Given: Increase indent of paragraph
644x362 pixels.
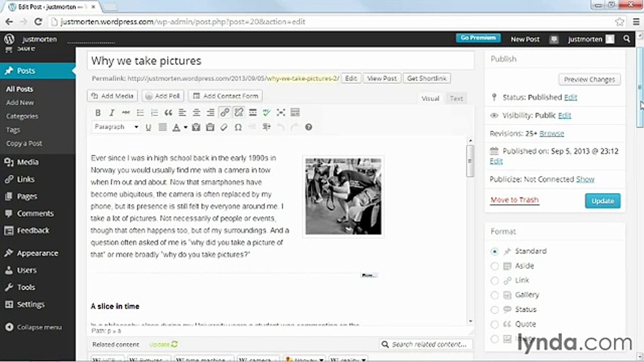Looking at the screenshot, I should (x=267, y=127).
